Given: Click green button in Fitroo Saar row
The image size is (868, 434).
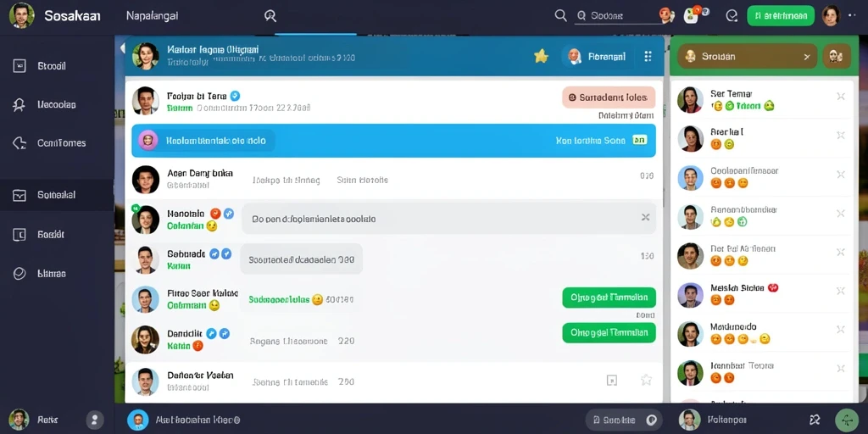Looking at the screenshot, I should (609, 298).
